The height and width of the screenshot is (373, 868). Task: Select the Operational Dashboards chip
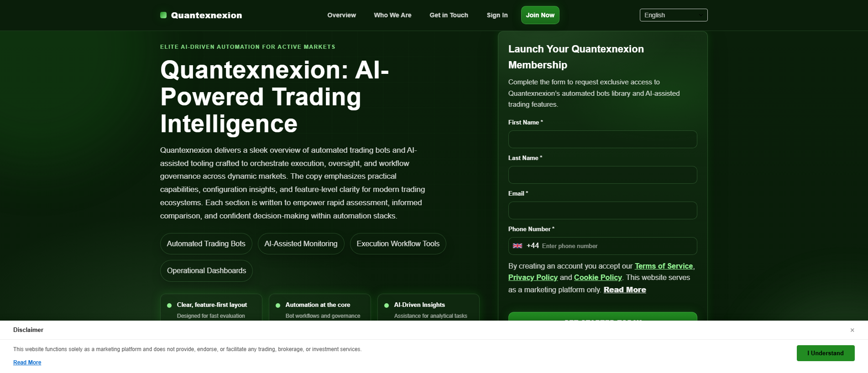pyautogui.click(x=206, y=270)
